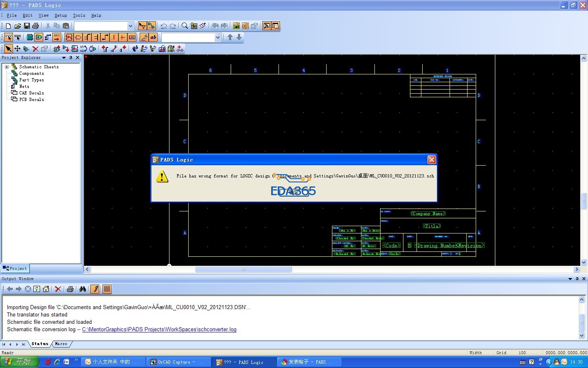Open the Setup menu
This screenshot has width=588, height=368.
(x=60, y=16)
